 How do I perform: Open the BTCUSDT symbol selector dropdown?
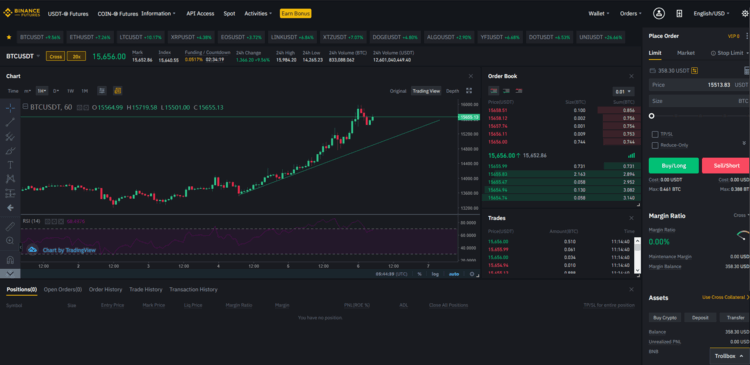[x=22, y=56]
